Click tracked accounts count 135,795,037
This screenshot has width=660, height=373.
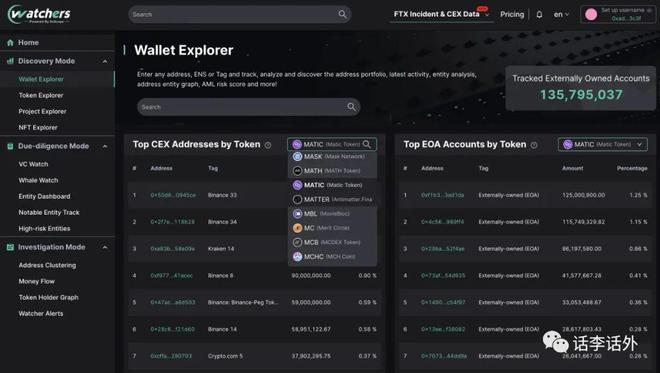point(581,95)
